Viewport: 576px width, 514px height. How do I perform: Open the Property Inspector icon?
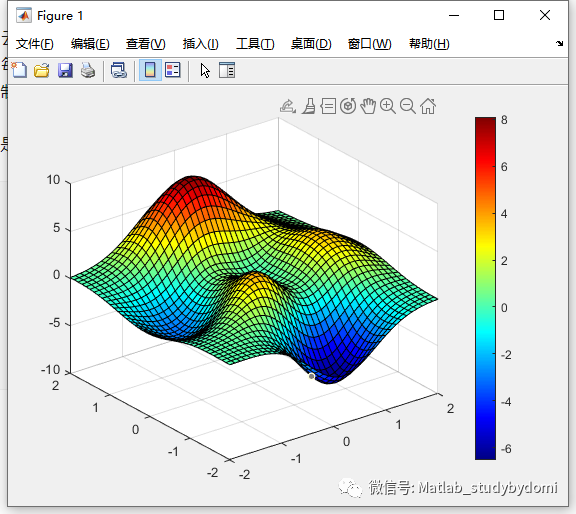[227, 70]
